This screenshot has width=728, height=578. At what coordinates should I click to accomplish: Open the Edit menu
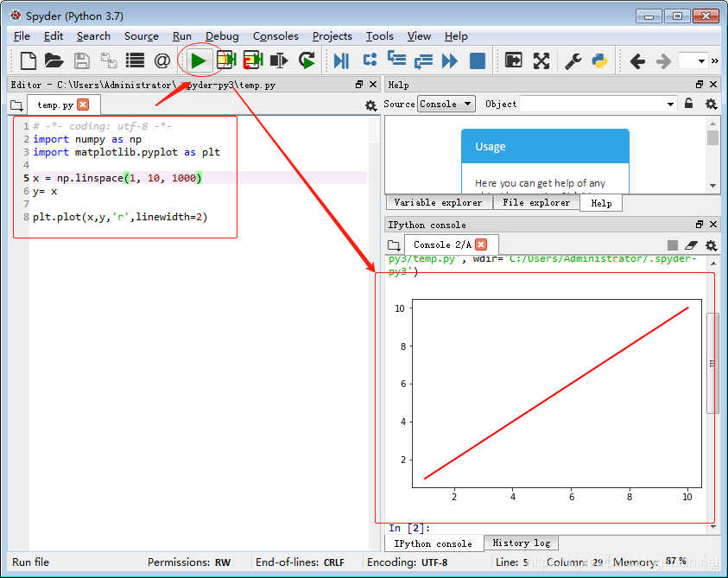click(x=54, y=36)
